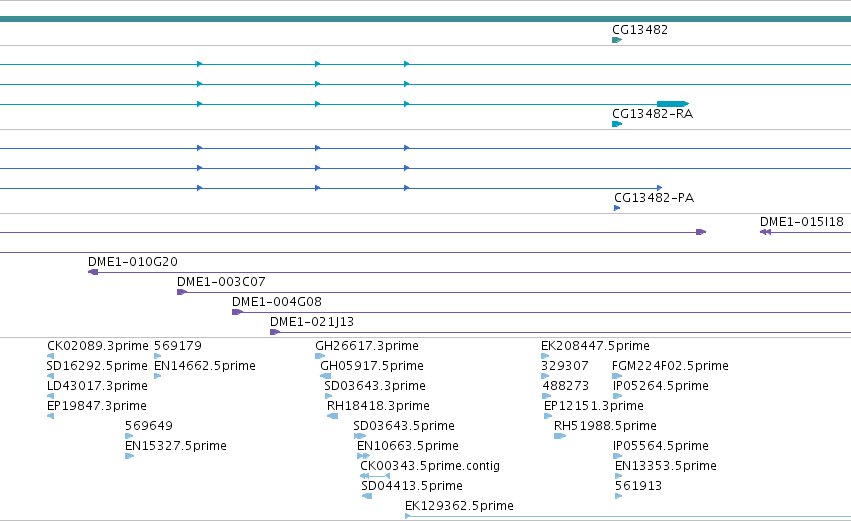
Task: Select the thick CG13482-RA exon block
Action: pos(673,104)
